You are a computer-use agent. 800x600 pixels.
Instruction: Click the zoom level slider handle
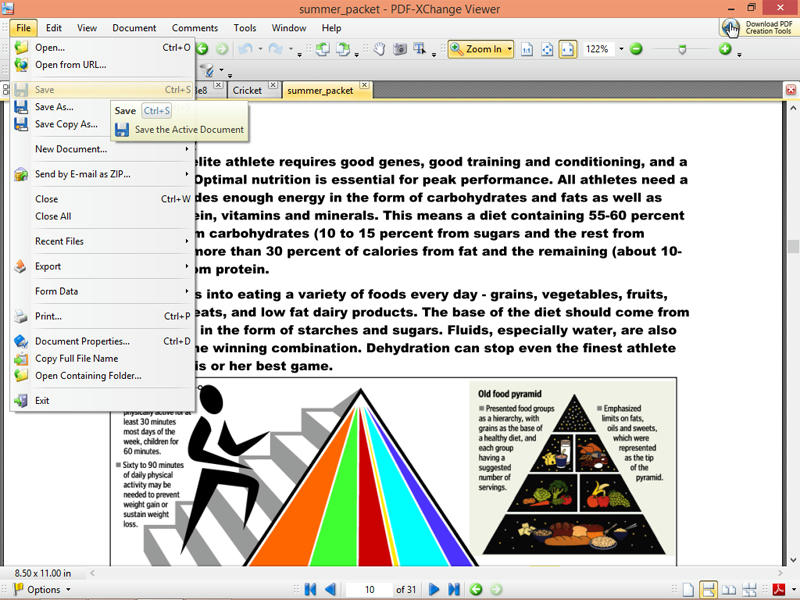click(682, 49)
